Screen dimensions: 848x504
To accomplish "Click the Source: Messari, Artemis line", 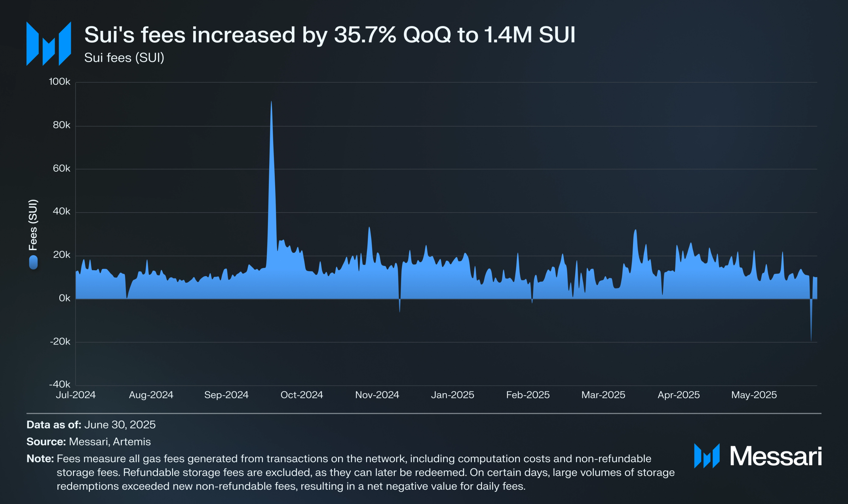I will 89,442.
